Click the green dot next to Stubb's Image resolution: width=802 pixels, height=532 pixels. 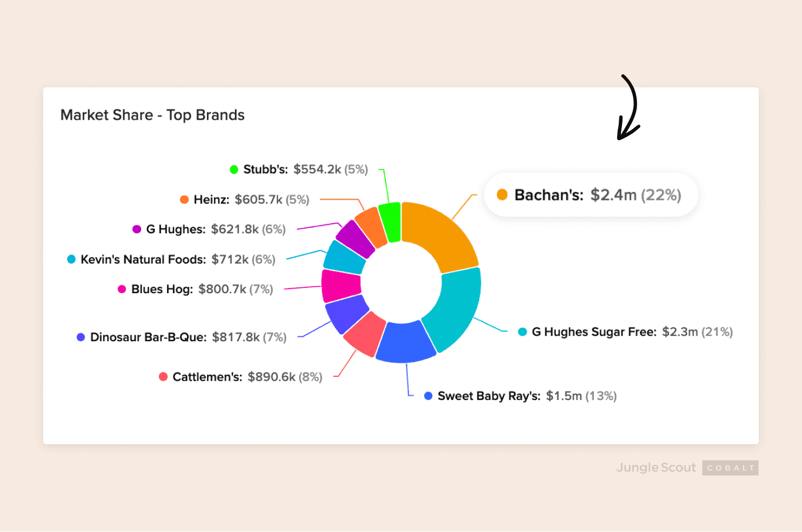point(234,169)
